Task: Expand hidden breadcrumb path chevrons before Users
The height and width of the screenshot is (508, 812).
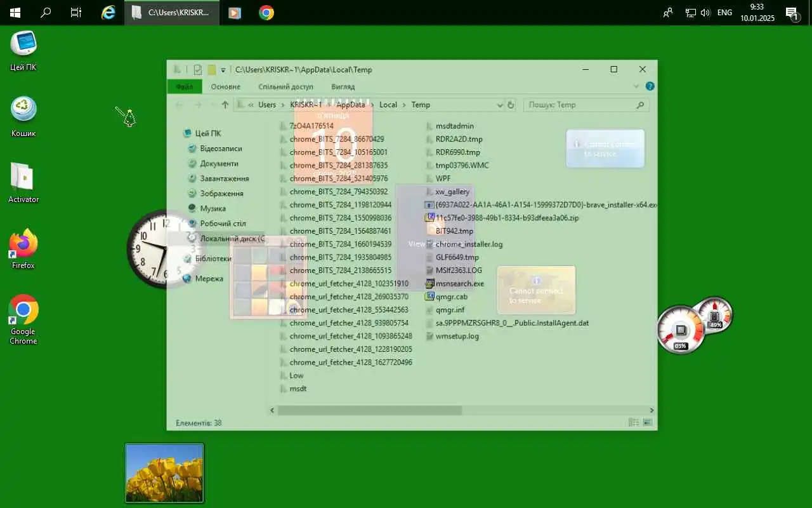Action: pos(251,105)
